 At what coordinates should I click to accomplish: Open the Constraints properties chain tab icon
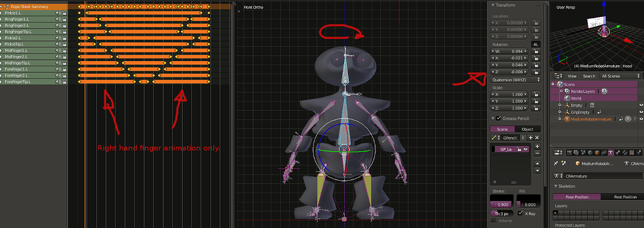(604, 152)
